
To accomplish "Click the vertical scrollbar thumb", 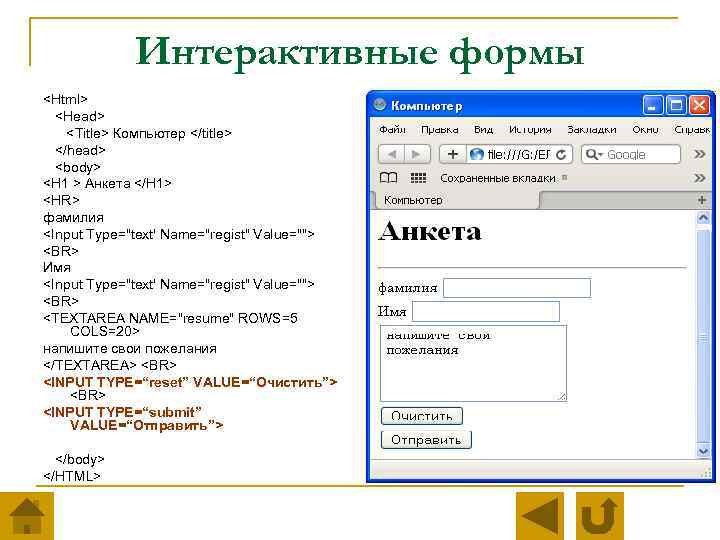I will click(703, 338).
